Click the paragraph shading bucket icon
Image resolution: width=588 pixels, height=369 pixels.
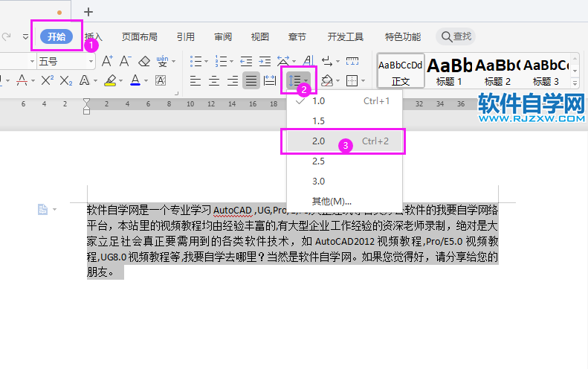tap(327, 80)
